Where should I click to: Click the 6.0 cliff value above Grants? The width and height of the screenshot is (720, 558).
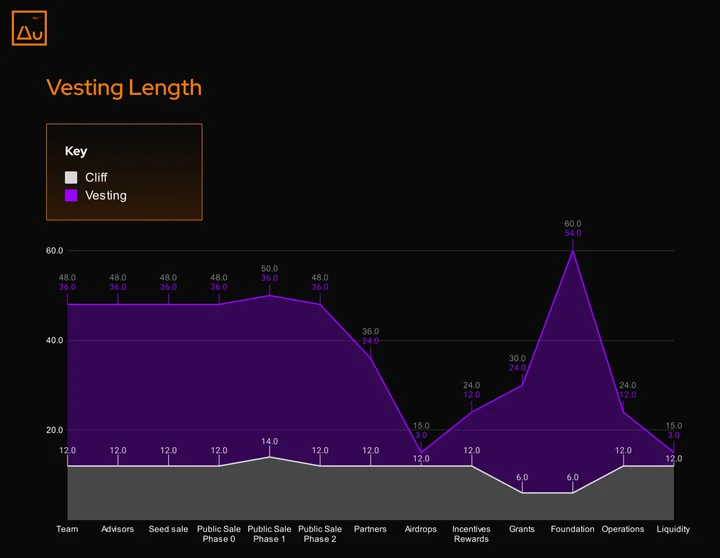pyautogui.click(x=522, y=477)
